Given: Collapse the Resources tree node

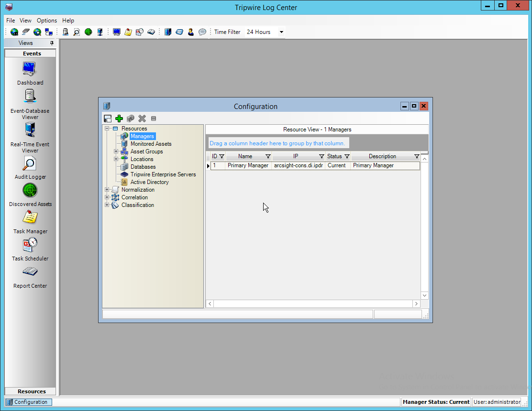Looking at the screenshot, I should (x=107, y=129).
